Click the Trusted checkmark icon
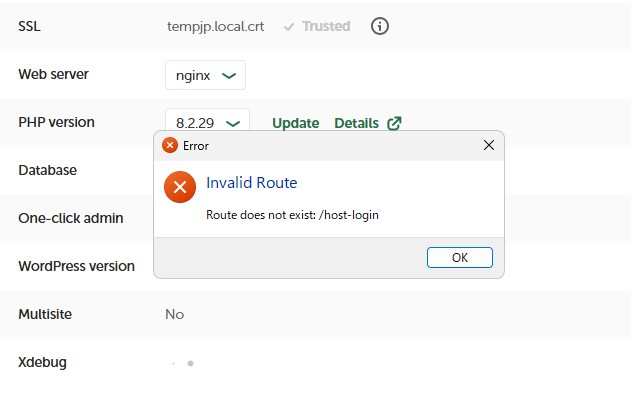Viewport: 631px width, 409px height. tap(289, 27)
